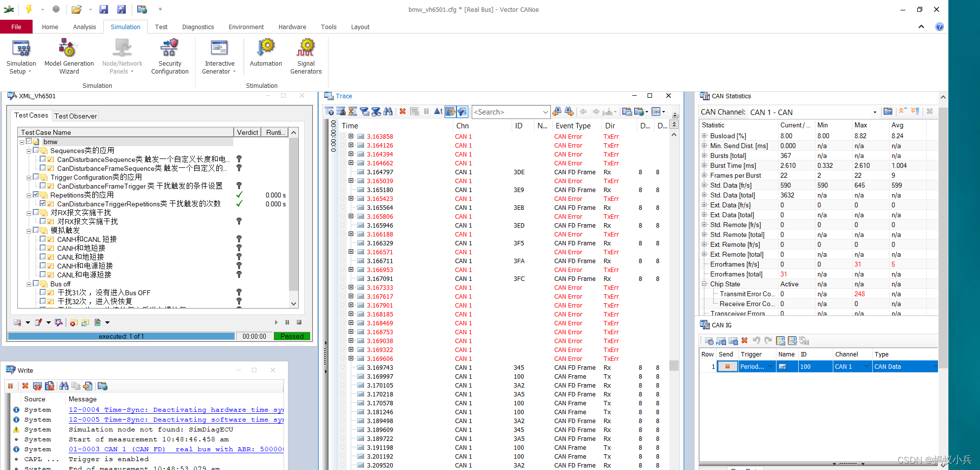Toggle checkbox for CanDisturbanceTriggerRepetitions test case
The height and width of the screenshot is (470, 980).
43,203
